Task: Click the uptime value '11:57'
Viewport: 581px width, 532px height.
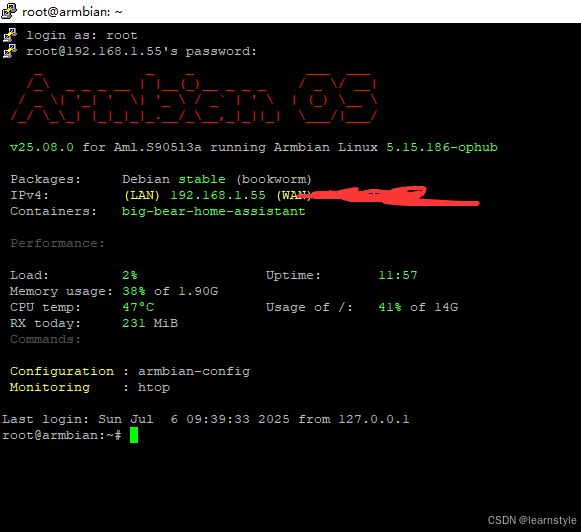Action: point(398,275)
